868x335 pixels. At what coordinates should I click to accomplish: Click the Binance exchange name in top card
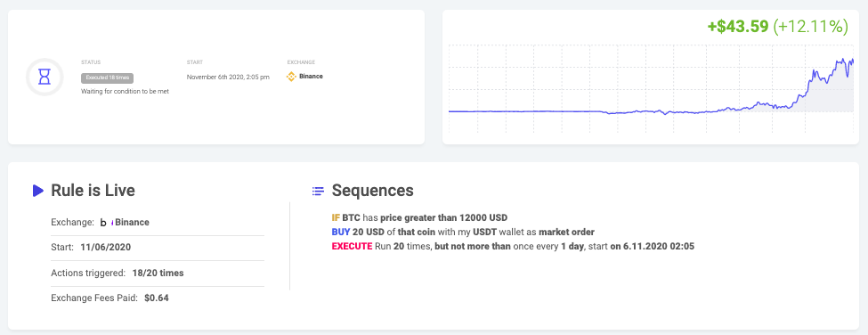pyautogui.click(x=311, y=77)
